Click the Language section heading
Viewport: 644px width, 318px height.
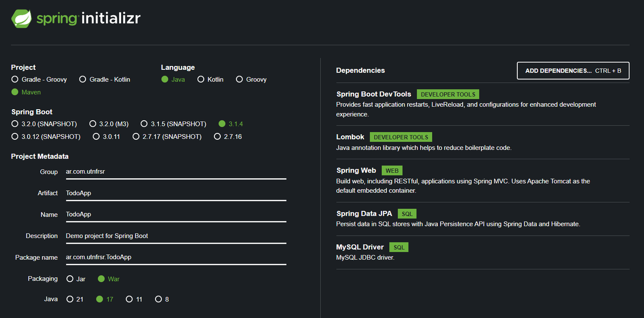coord(178,67)
